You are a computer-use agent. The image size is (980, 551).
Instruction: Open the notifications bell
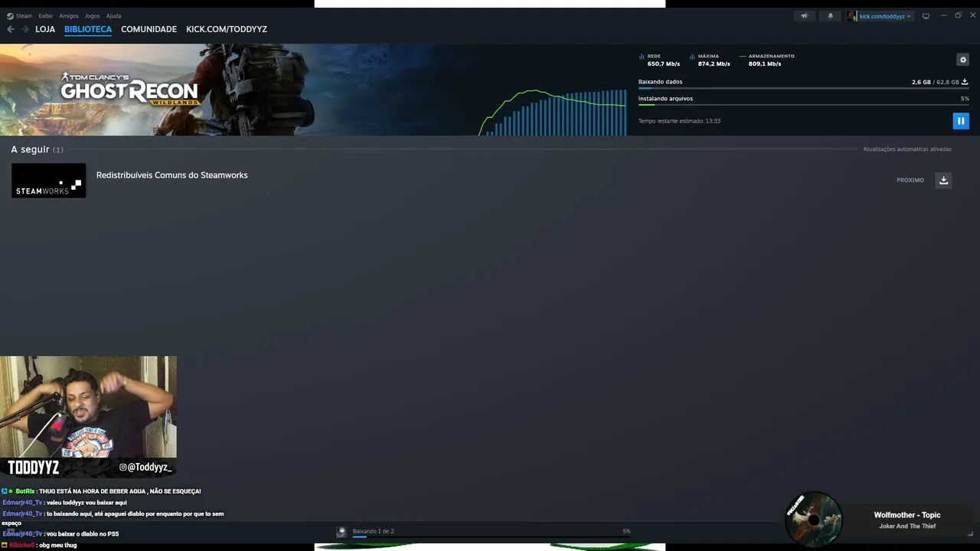pyautogui.click(x=831, y=15)
